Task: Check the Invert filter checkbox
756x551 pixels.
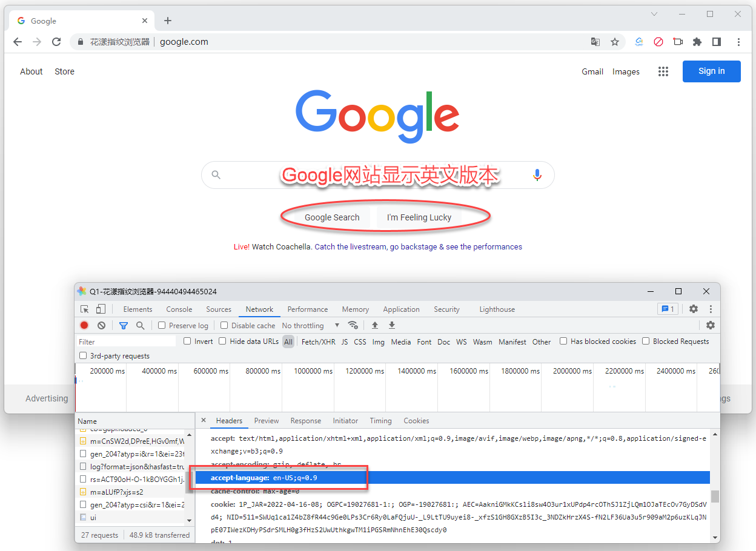Action: [x=187, y=341]
